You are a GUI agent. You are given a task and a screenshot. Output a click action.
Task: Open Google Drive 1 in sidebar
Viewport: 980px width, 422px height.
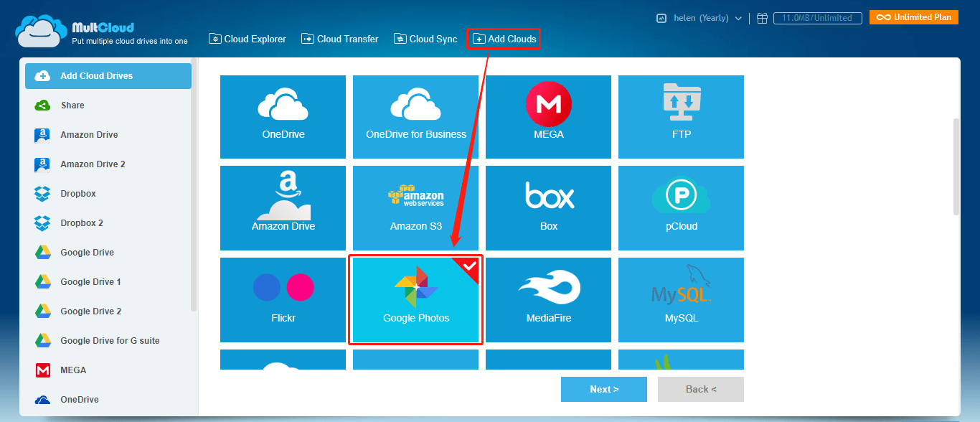(x=108, y=282)
